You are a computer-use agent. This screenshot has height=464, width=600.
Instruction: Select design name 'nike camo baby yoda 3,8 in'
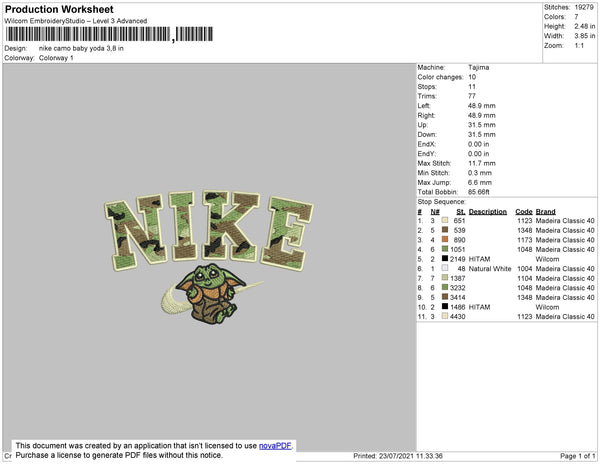click(81, 49)
